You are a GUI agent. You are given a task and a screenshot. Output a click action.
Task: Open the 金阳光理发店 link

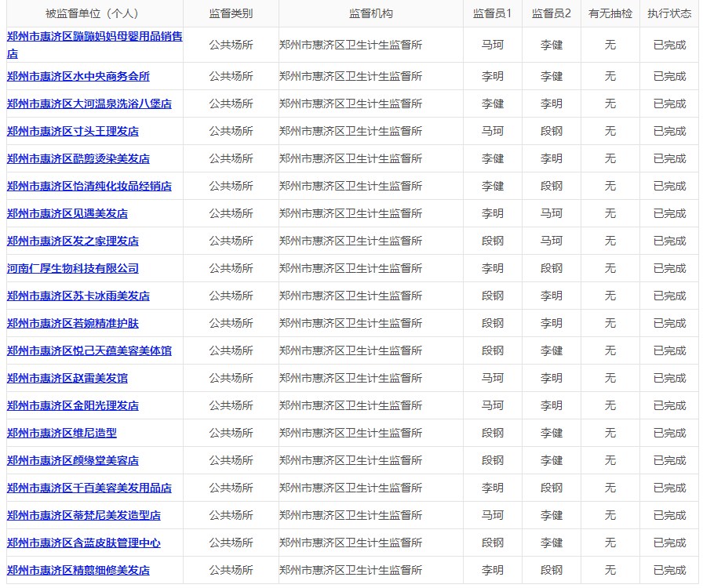click(x=73, y=405)
